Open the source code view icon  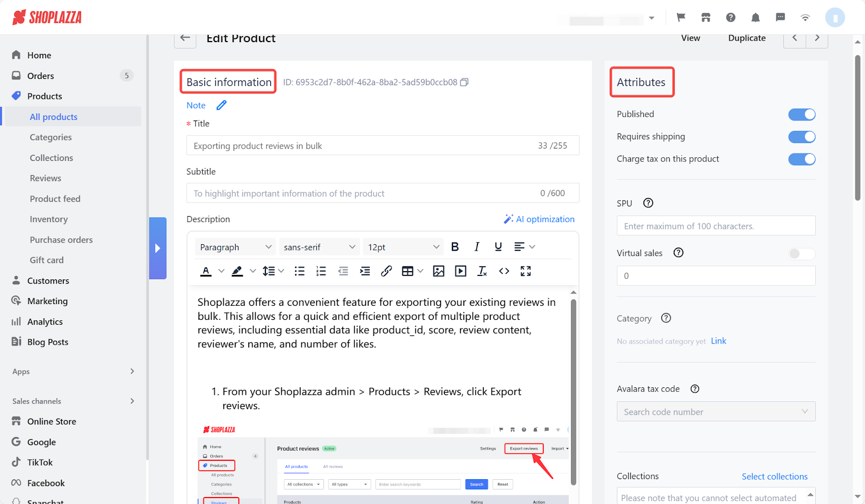click(x=504, y=271)
